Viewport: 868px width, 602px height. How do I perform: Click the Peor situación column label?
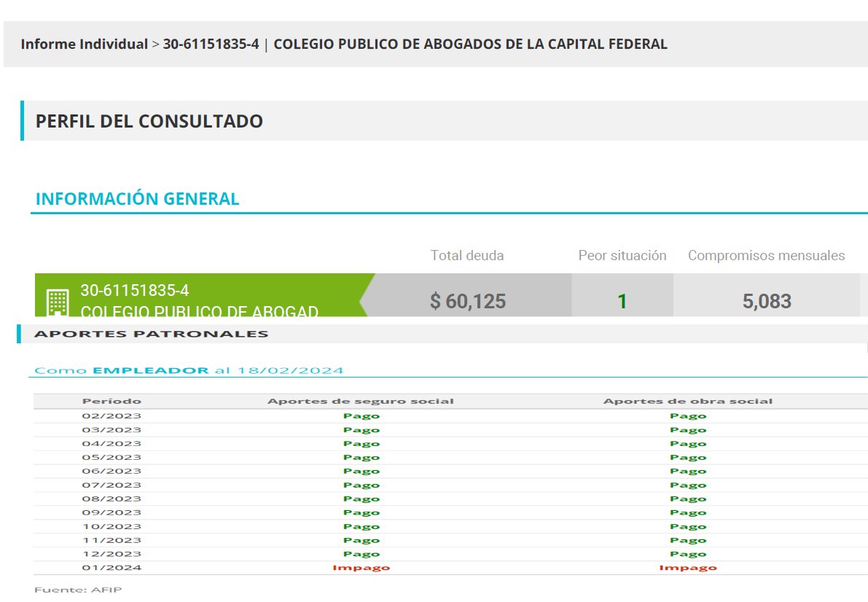[x=622, y=255]
